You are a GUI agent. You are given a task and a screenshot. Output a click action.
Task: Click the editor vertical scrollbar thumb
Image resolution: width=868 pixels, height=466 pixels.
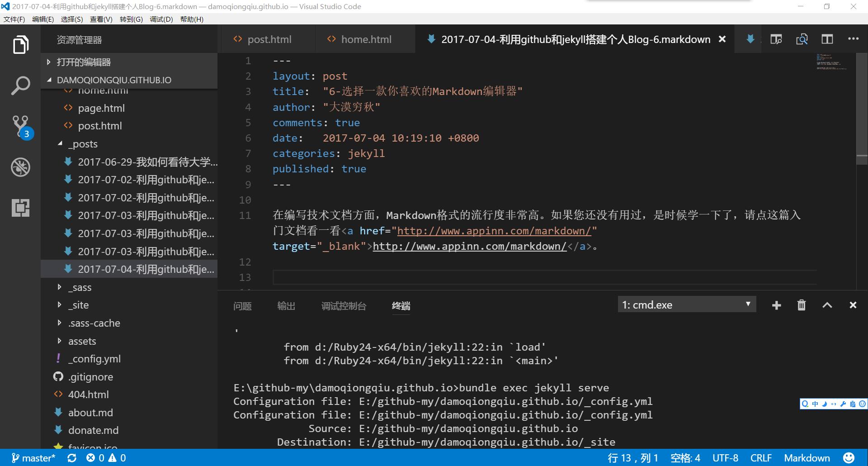(862, 108)
